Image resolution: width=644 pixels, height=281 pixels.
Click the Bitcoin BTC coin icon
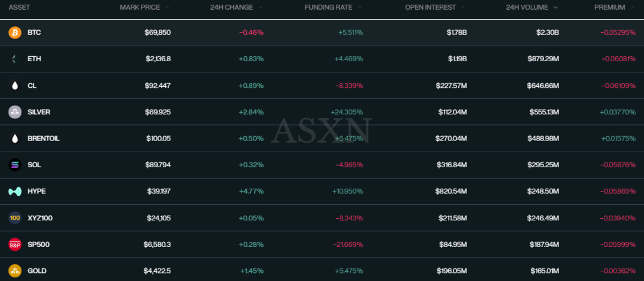tap(15, 33)
